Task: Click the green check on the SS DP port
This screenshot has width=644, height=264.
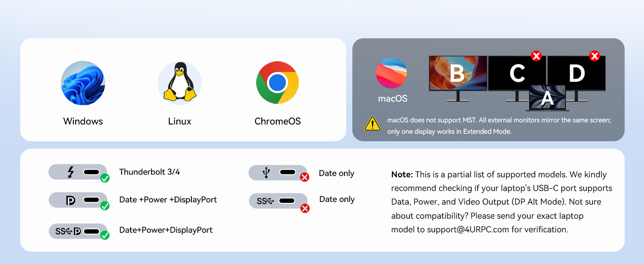Action: (105, 235)
